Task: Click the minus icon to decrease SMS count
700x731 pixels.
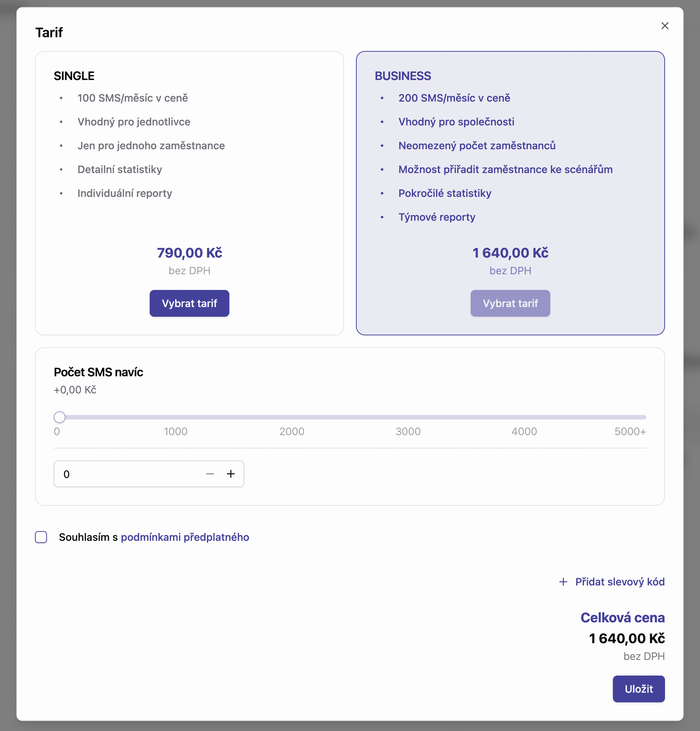Action: 210,474
